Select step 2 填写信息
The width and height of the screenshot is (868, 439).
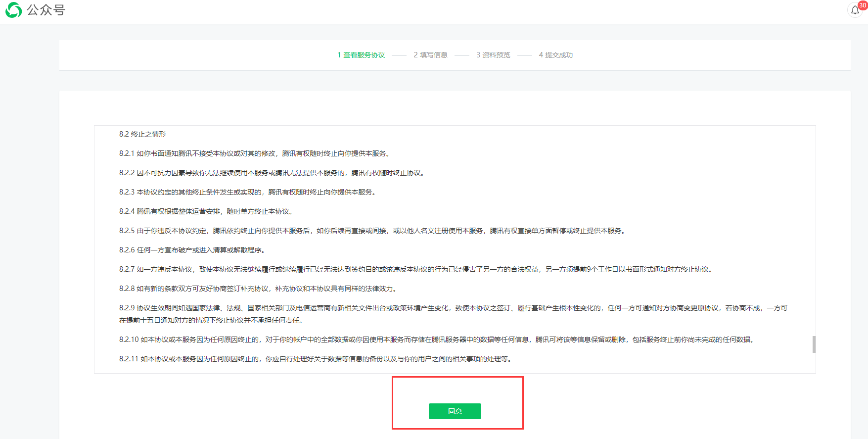click(430, 55)
